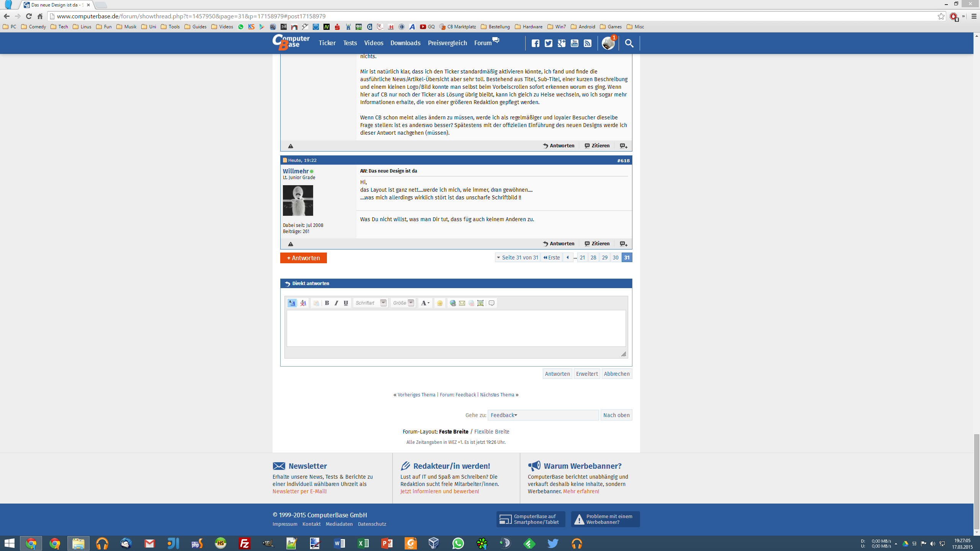Switch to Flexible Breite layout

[x=492, y=432]
